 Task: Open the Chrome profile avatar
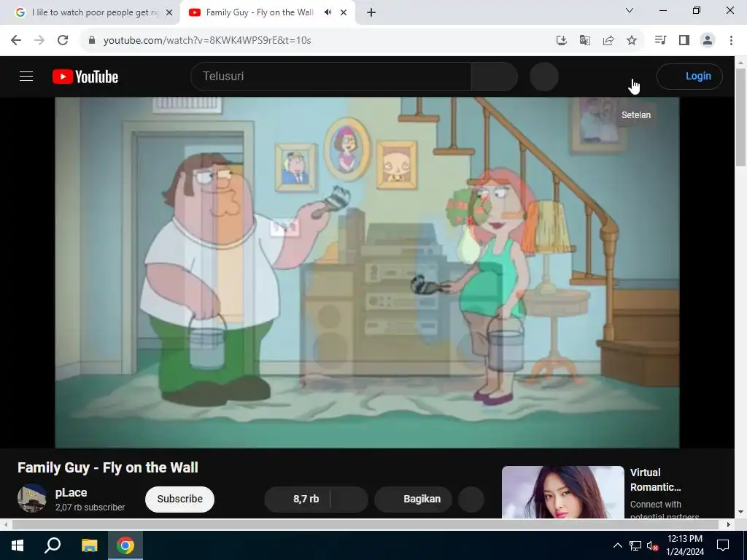(x=708, y=40)
